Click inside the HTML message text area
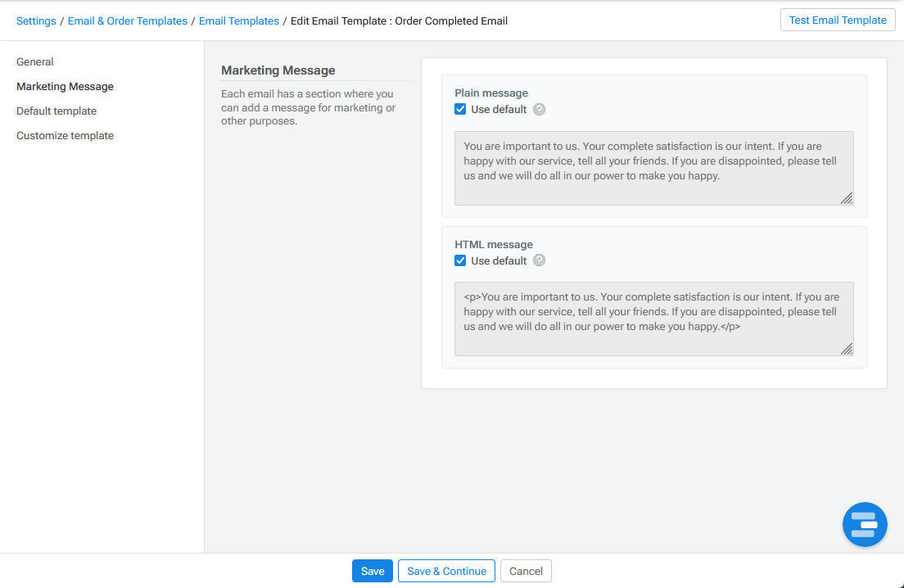The image size is (904, 588). pyautogui.click(x=653, y=319)
